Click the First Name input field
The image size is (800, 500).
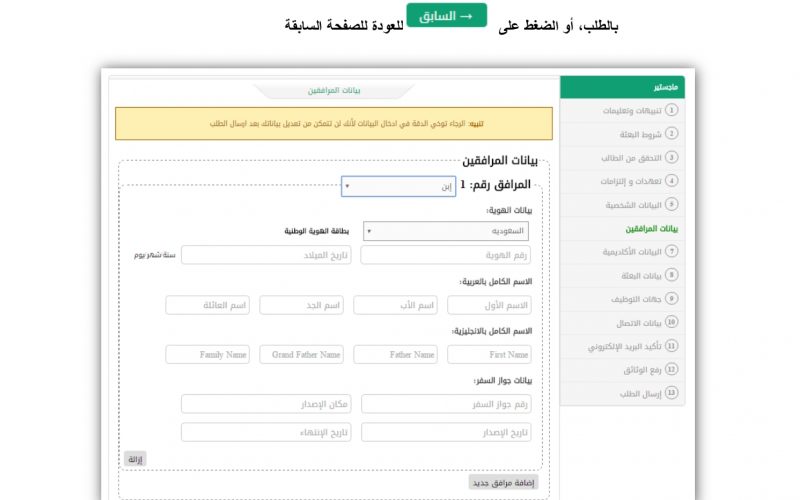click(489, 355)
